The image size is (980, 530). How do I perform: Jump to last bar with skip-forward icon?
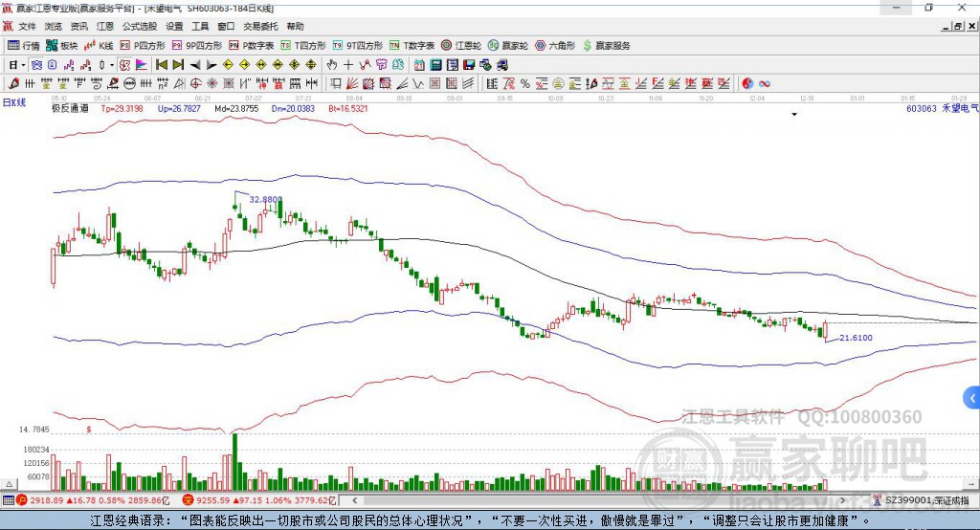point(178,65)
